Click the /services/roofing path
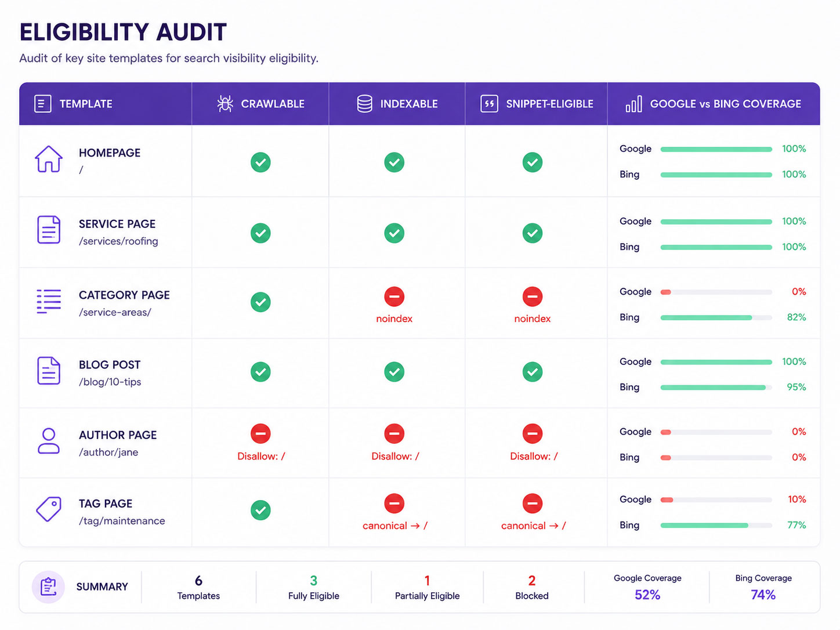 118,241
